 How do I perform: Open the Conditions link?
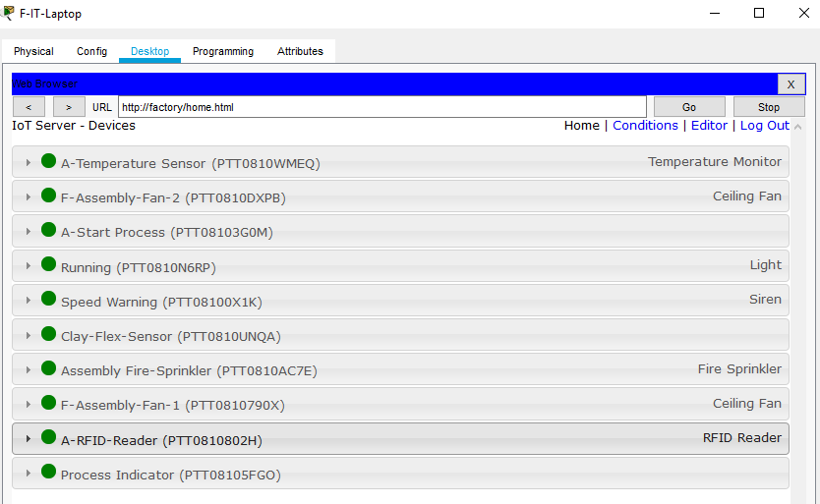[x=645, y=126]
